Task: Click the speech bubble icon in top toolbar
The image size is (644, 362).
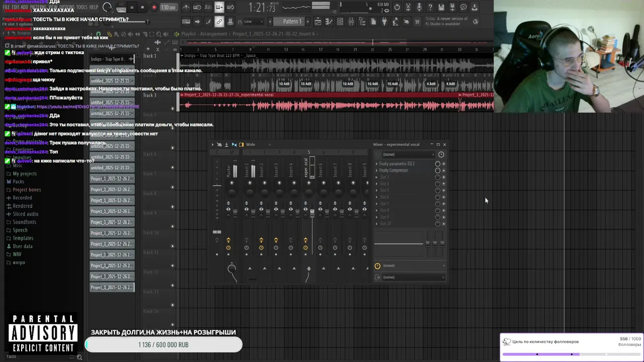Action: coord(463,8)
